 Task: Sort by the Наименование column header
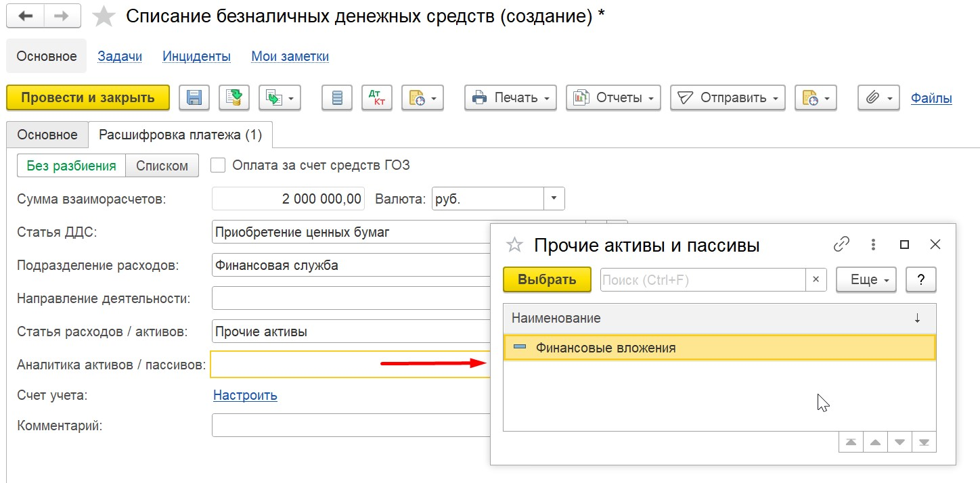click(x=719, y=318)
